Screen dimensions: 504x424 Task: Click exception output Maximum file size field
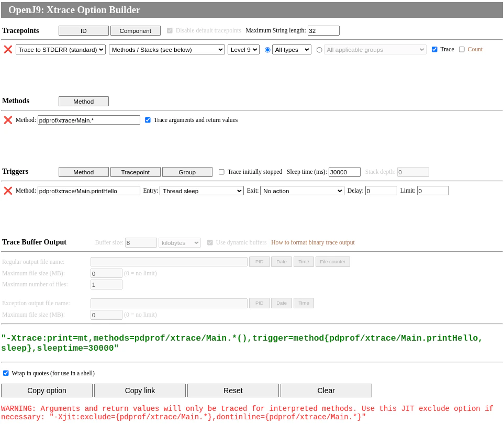point(106,315)
